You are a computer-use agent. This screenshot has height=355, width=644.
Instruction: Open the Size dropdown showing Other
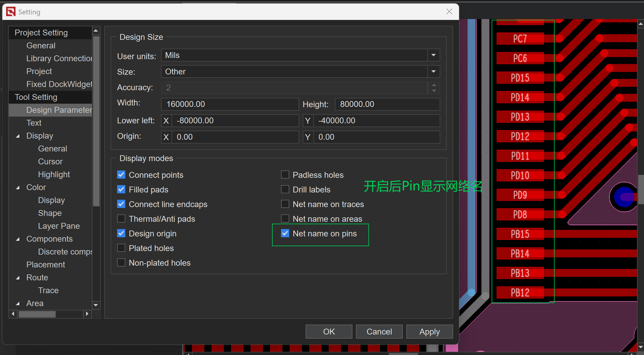click(x=434, y=71)
